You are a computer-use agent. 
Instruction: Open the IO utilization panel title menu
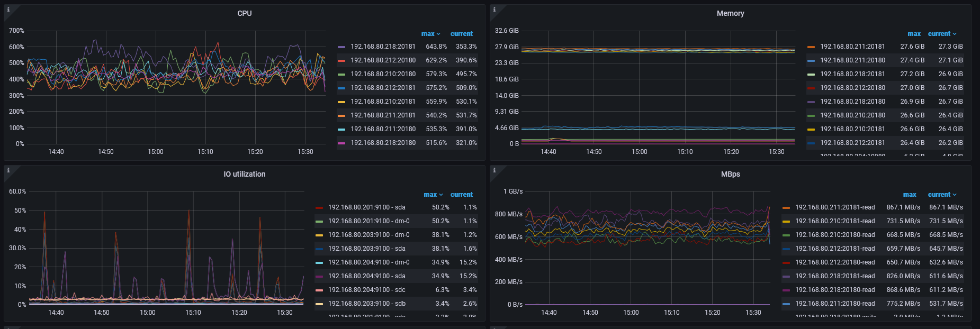[x=244, y=174]
